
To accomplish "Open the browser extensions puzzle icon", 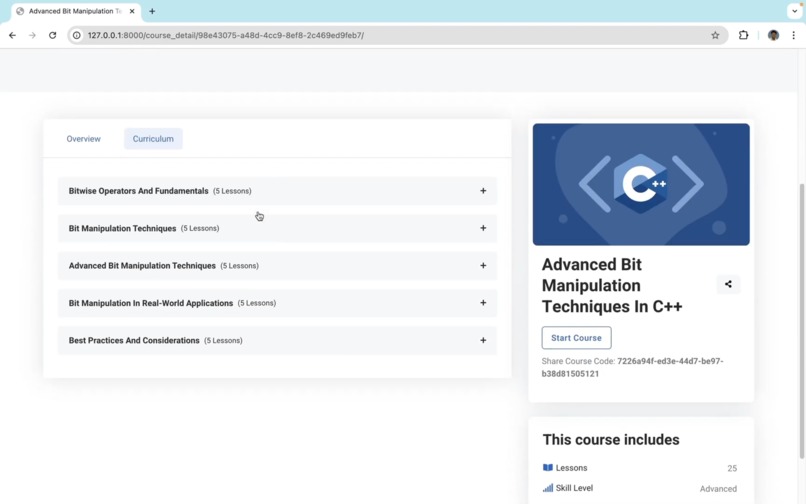I will click(x=743, y=35).
